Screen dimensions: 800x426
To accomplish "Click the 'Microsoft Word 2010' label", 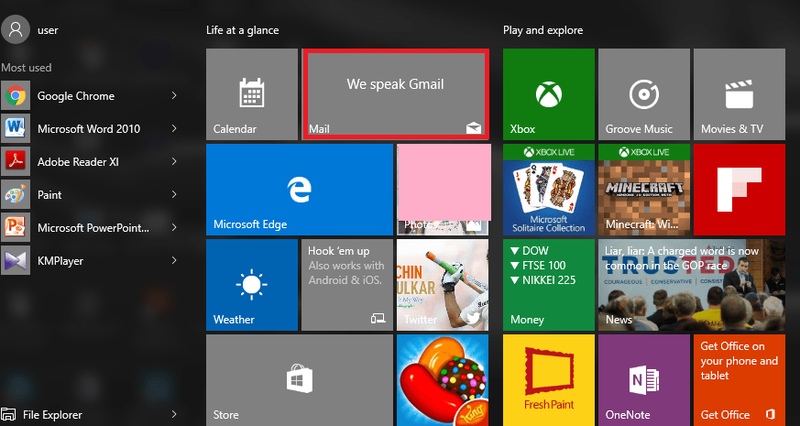I will click(89, 129).
